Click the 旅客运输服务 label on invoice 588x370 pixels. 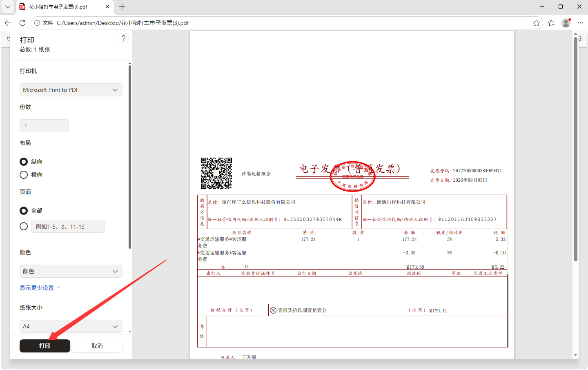click(x=256, y=174)
